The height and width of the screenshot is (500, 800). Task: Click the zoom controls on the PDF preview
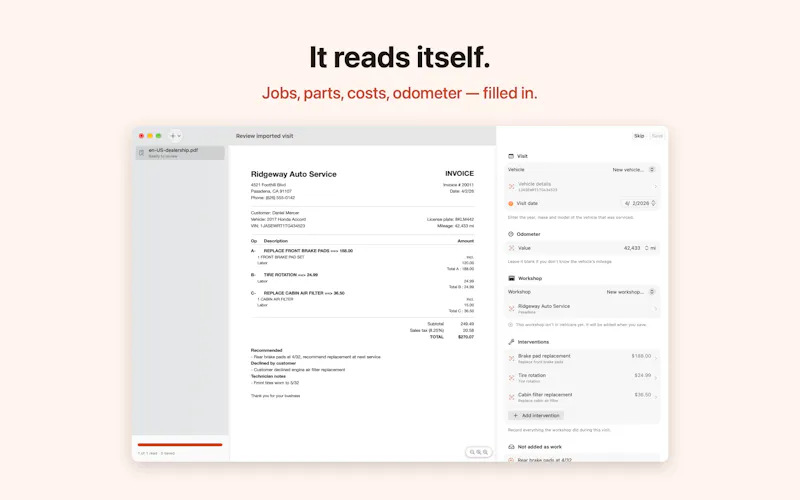point(479,452)
